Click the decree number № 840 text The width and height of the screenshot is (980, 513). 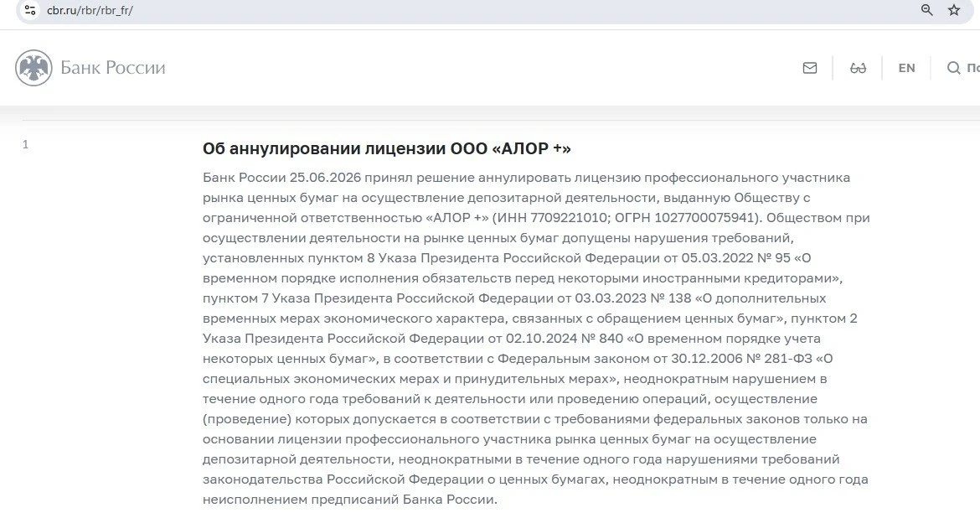point(602,339)
